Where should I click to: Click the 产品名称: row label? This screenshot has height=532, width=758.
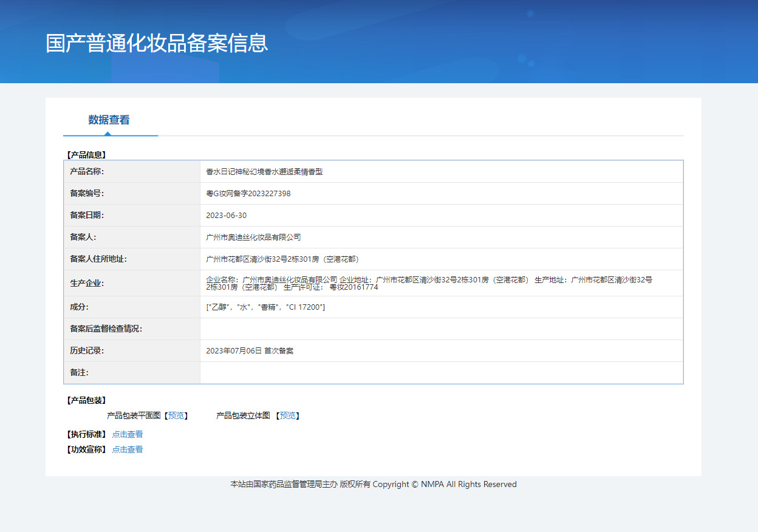(x=87, y=172)
